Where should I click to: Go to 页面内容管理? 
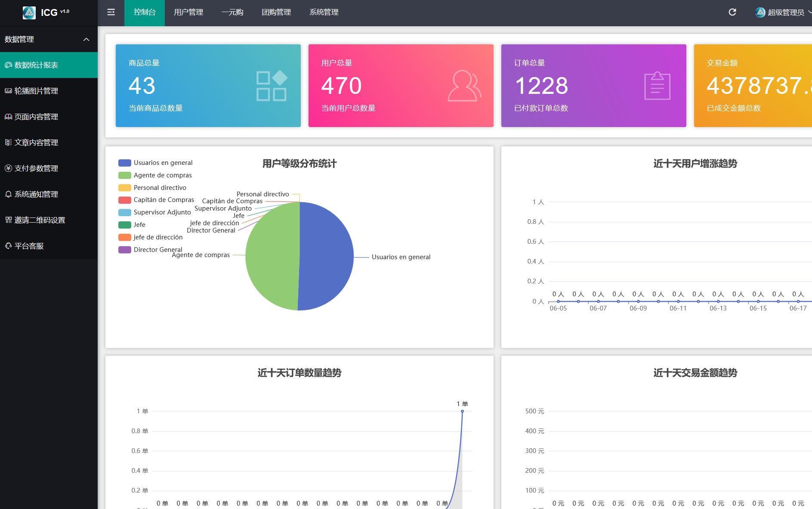click(x=49, y=117)
